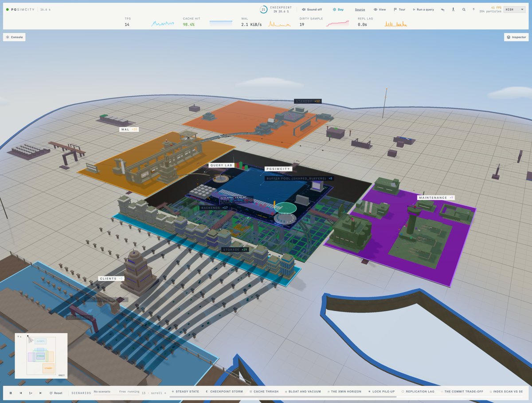Click the green status dot
The image size is (532, 403).
point(8,9)
